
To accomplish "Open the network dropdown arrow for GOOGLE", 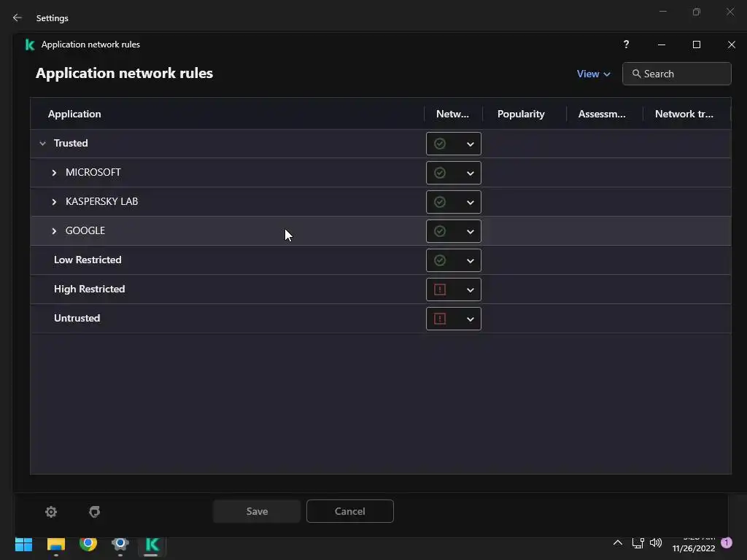I will click(471, 231).
